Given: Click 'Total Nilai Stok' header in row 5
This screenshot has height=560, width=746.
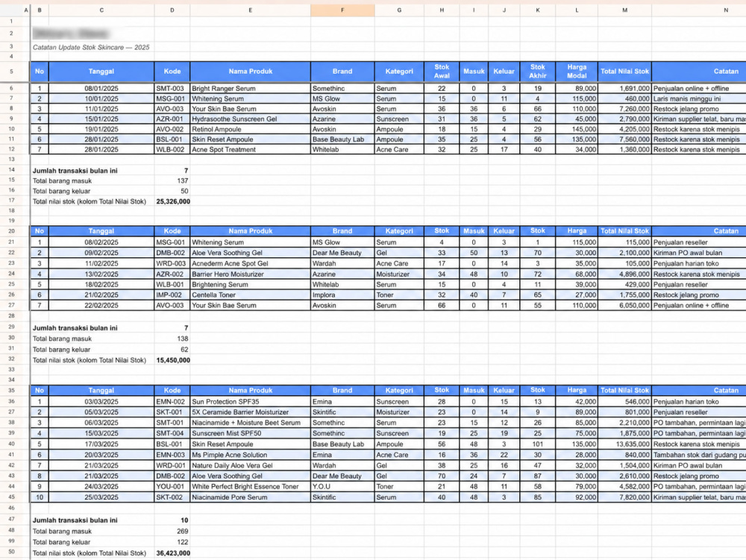Looking at the screenshot, I should tap(624, 72).
